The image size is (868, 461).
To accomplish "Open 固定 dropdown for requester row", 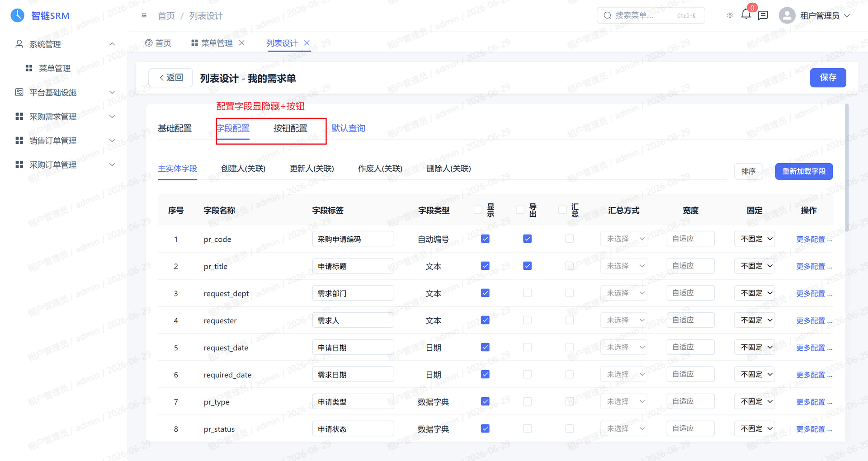I will [755, 320].
